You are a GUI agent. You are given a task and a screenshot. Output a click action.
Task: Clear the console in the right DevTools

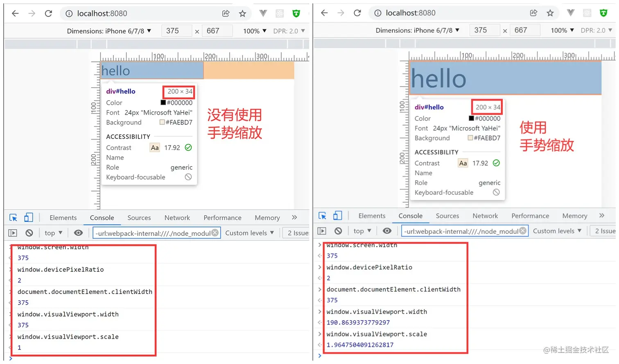(338, 231)
